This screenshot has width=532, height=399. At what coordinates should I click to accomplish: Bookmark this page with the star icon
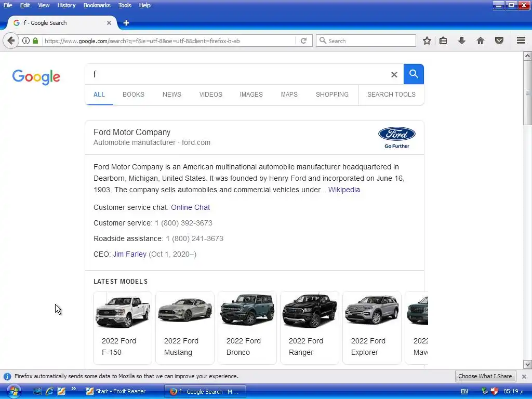(427, 41)
